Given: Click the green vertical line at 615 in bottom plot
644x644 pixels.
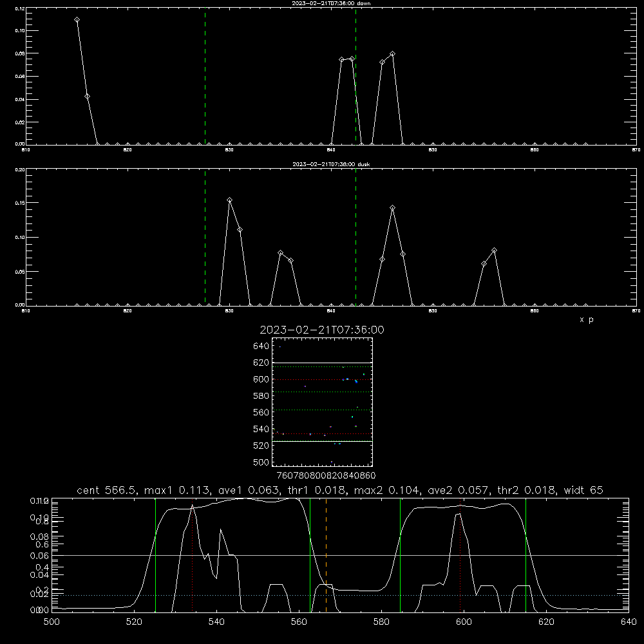Looking at the screenshot, I should [x=526, y=555].
